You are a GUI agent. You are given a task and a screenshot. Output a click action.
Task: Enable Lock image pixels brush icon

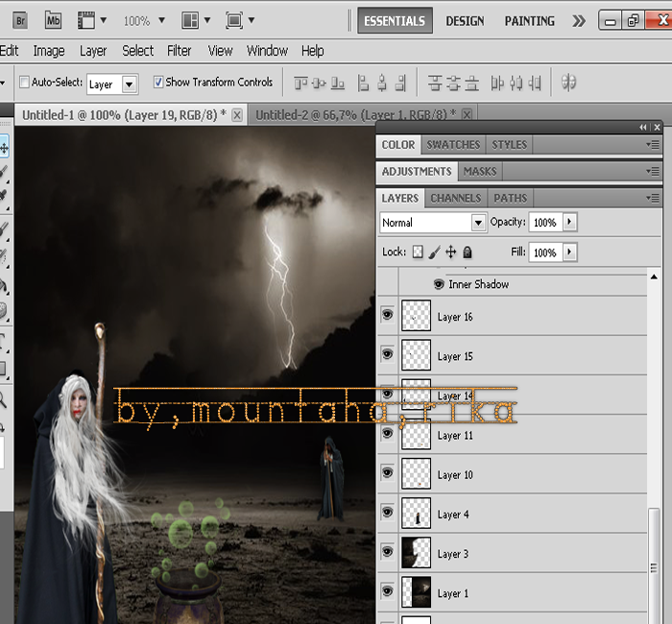click(x=434, y=252)
